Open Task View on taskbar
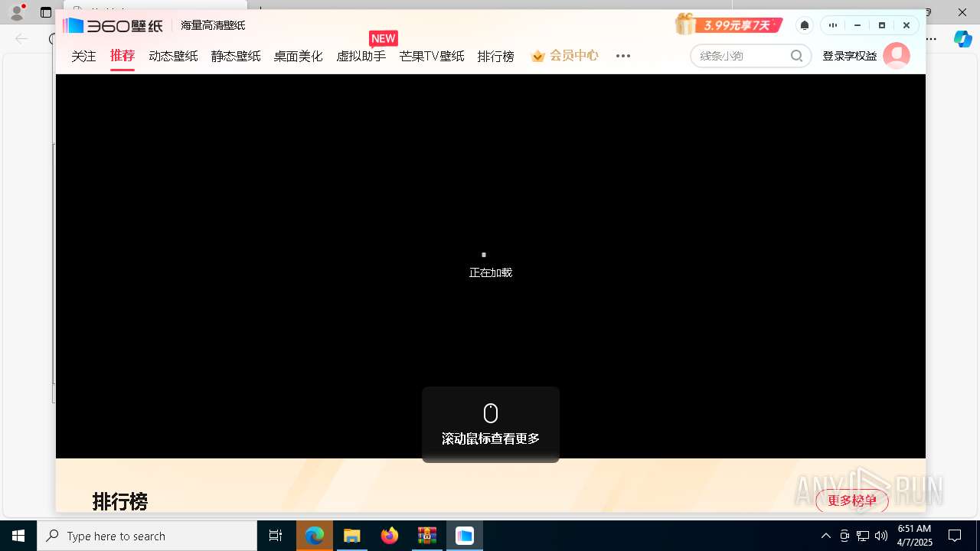The image size is (980, 551). coord(276,536)
